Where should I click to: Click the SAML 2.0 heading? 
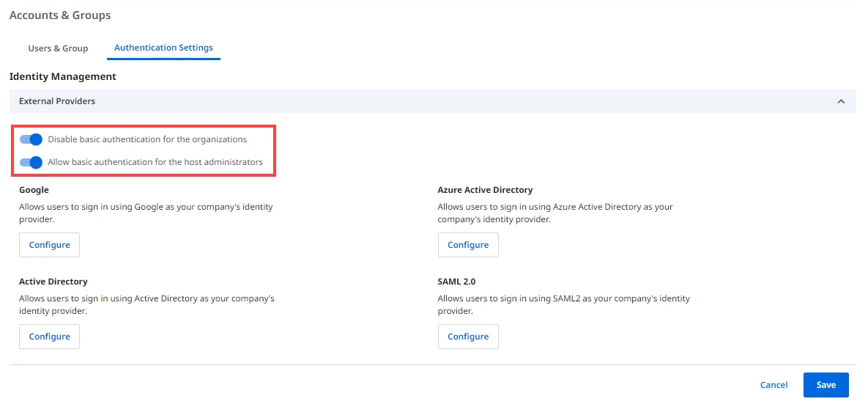(x=456, y=282)
